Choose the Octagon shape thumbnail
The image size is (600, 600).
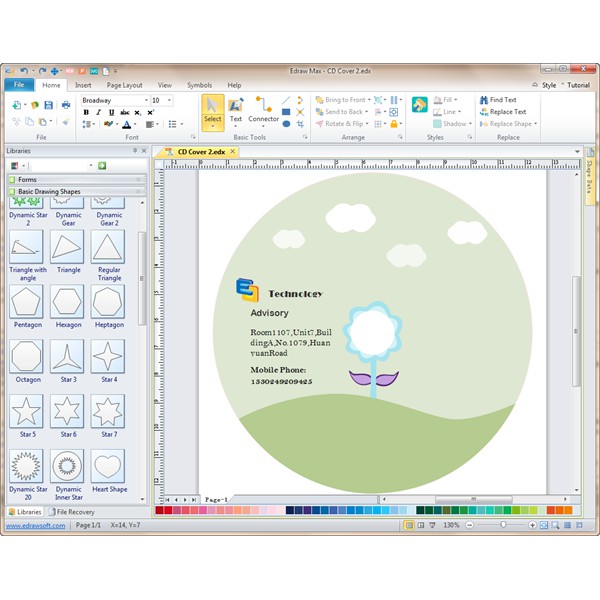tap(26, 356)
